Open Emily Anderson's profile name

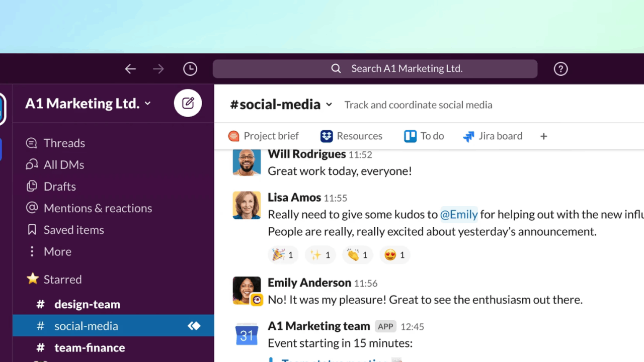pyautogui.click(x=309, y=283)
